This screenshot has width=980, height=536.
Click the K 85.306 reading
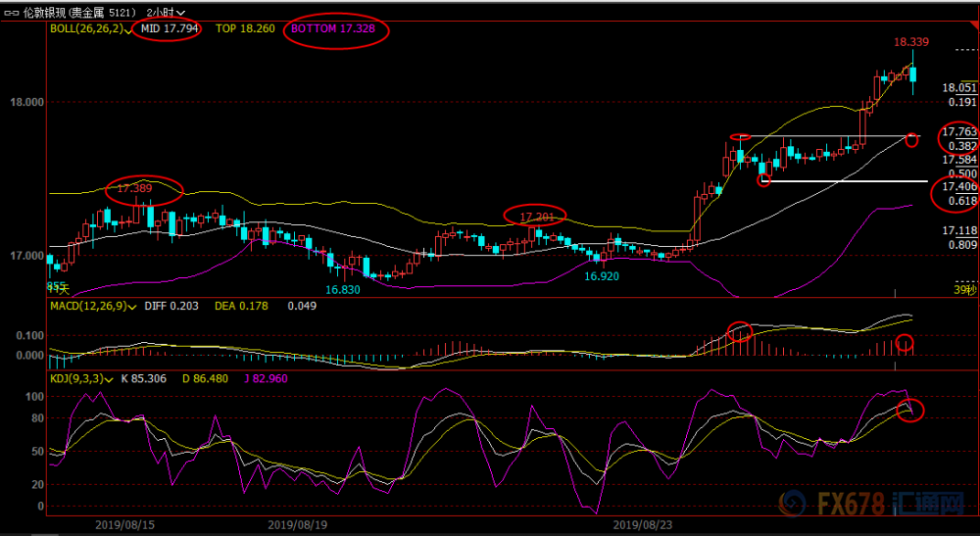(143, 378)
